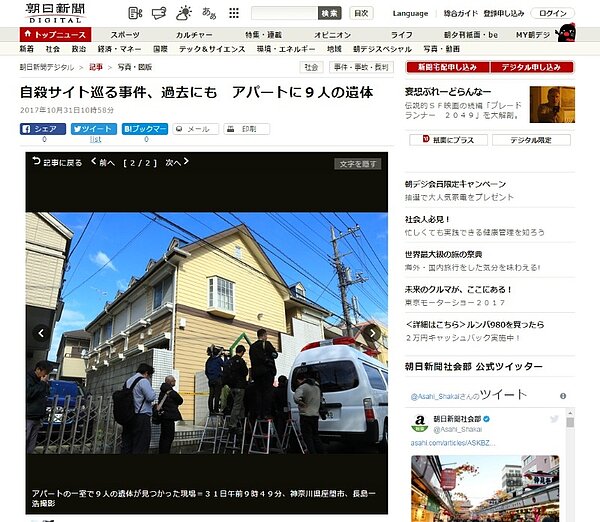Screen dimensions: 600x522
Task: Return to article via 記事に戻る
Action: (57, 162)
